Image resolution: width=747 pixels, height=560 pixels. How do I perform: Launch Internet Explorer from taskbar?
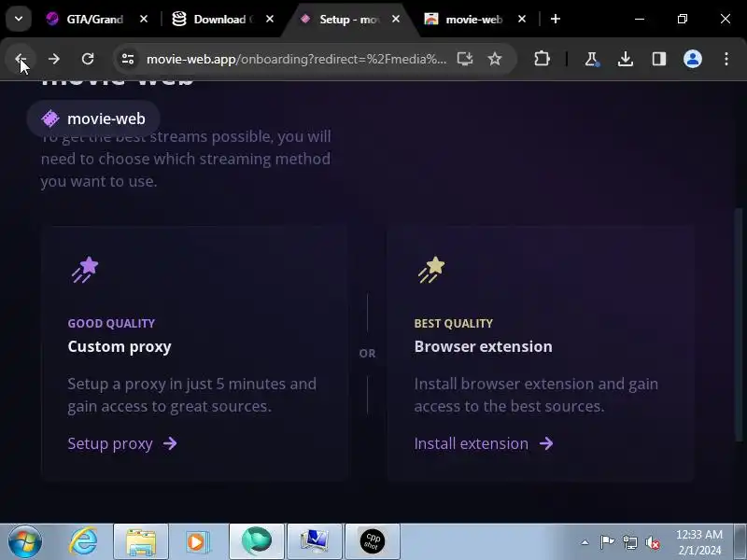[x=83, y=541]
